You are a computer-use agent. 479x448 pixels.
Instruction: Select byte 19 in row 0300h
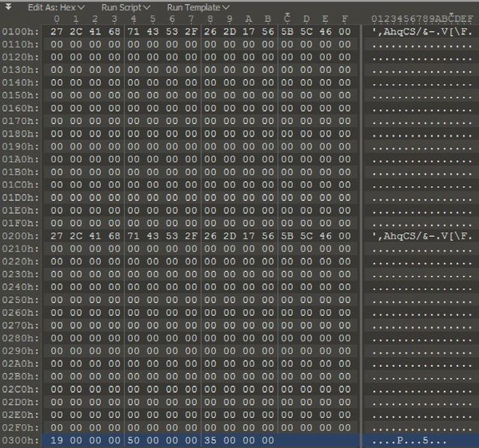coord(57,441)
